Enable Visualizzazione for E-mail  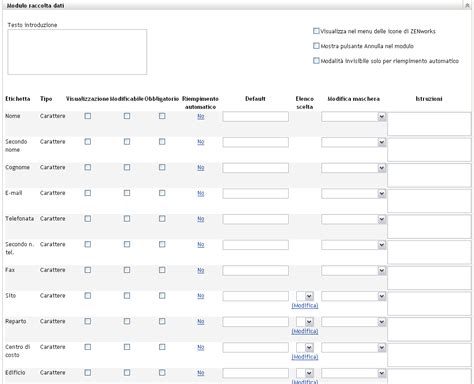pyautogui.click(x=88, y=193)
